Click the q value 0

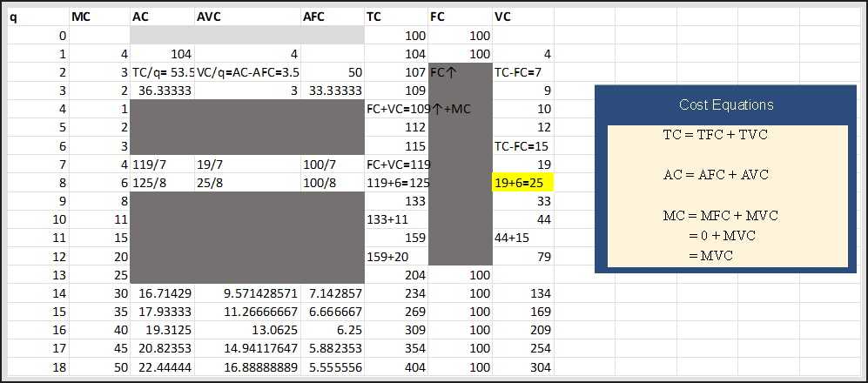pos(37,36)
